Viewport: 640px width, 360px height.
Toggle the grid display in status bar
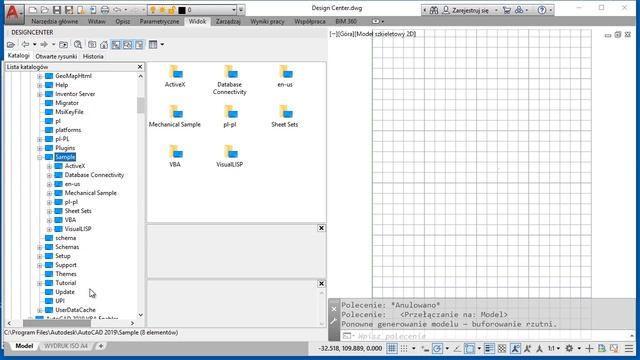391,349
